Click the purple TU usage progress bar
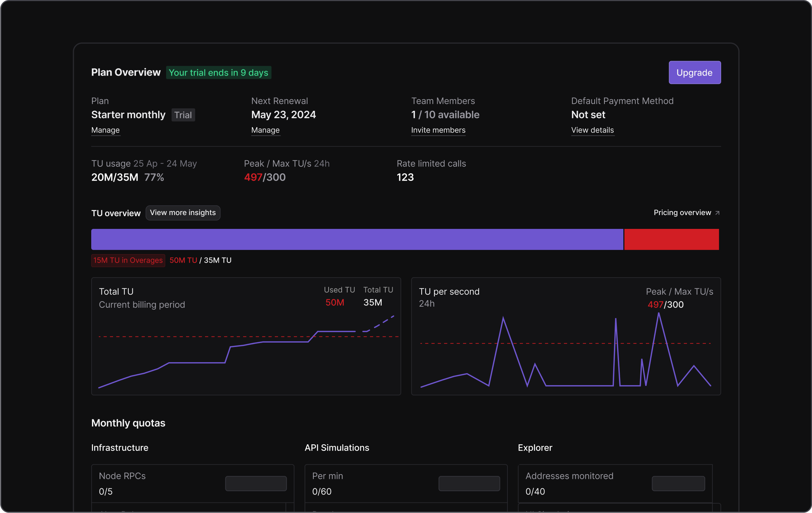 (356, 239)
